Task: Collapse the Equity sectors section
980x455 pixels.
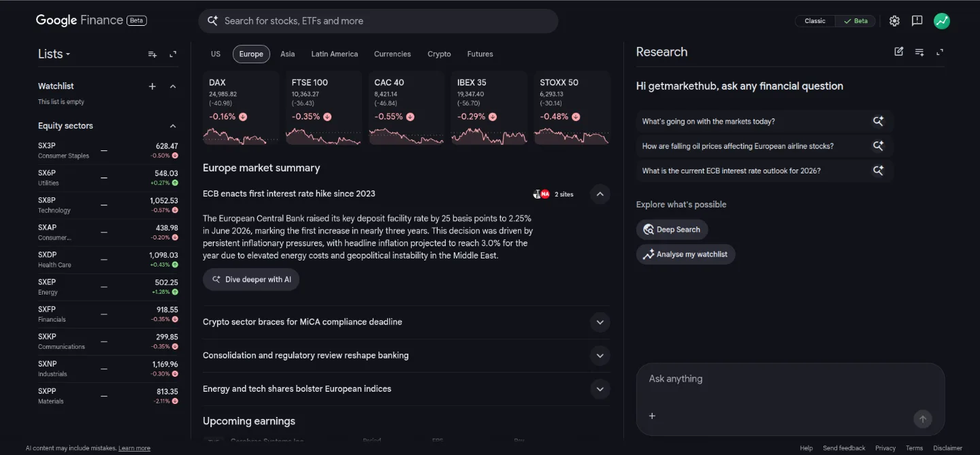Action: click(x=173, y=126)
